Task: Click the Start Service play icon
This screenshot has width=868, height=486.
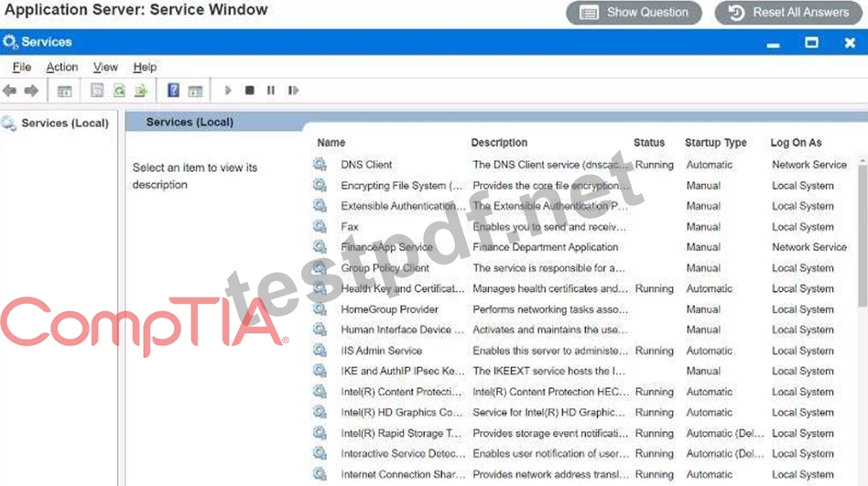Action: pos(227,91)
